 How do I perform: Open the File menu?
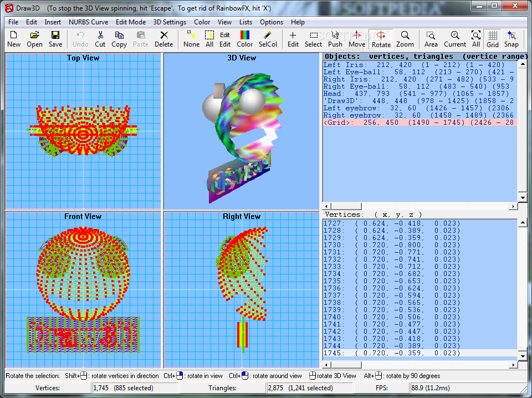tap(13, 22)
